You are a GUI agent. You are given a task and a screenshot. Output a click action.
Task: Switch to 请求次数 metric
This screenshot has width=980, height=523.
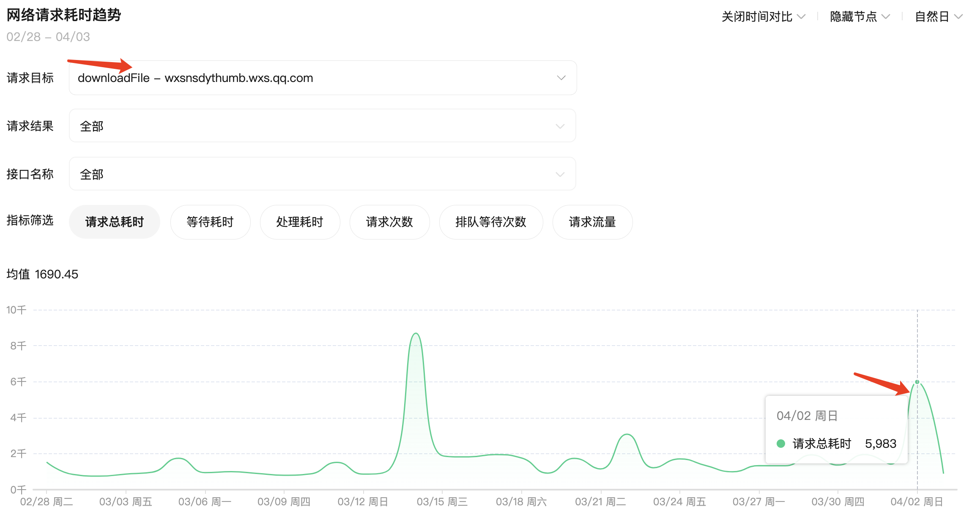pos(389,222)
